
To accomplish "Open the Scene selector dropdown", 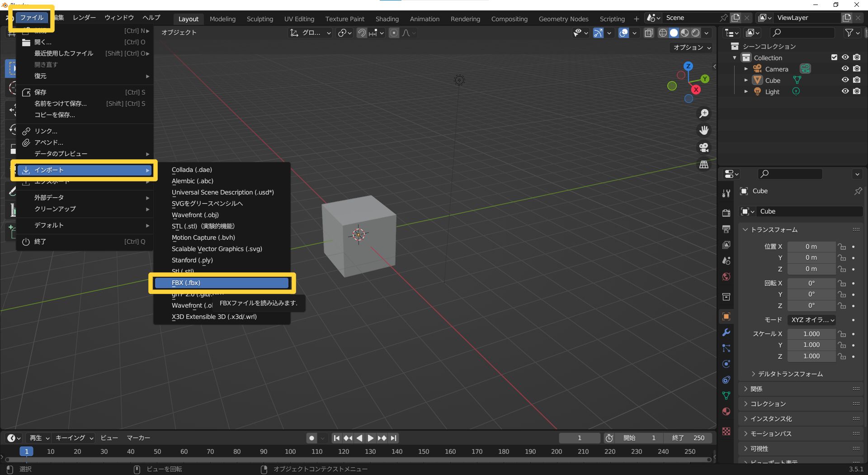I will pos(652,18).
